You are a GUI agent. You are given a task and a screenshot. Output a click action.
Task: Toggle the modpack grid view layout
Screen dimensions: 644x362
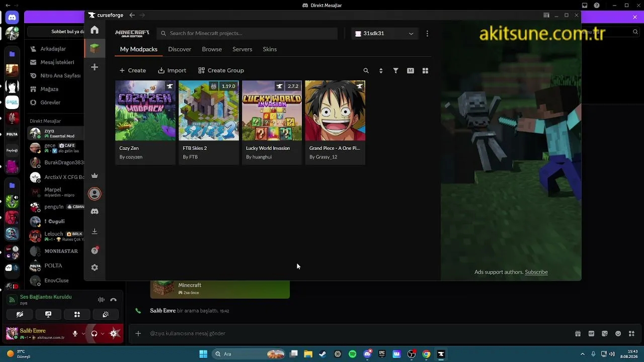pos(425,71)
